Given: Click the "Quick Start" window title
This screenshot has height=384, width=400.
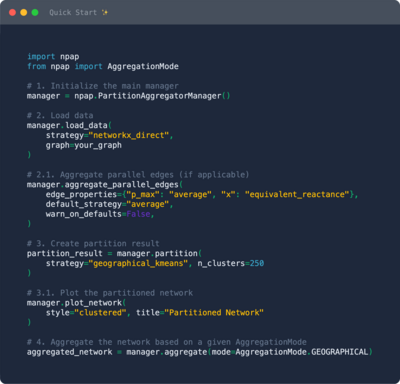Looking at the screenshot, I should tap(73, 13).
